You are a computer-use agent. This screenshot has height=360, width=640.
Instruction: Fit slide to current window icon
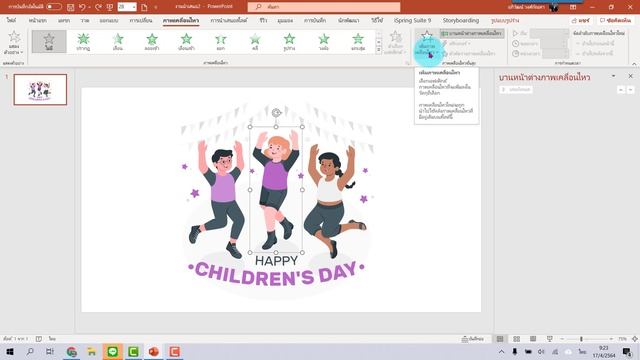635,339
